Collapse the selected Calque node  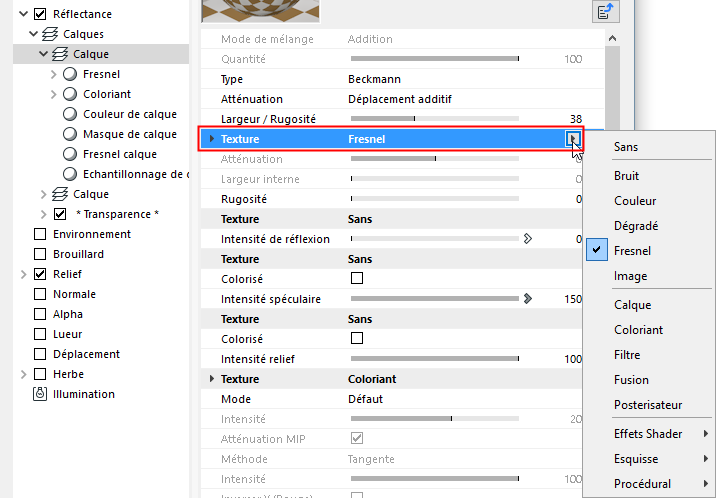43,54
